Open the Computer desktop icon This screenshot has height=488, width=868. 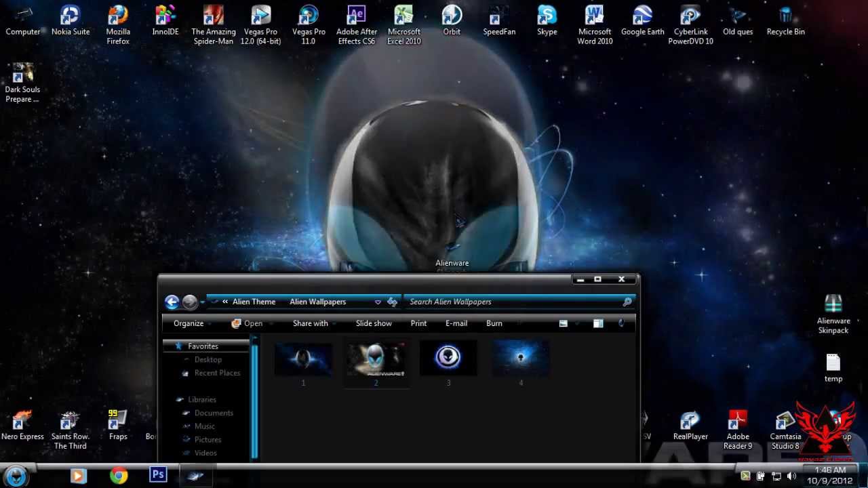[23, 20]
